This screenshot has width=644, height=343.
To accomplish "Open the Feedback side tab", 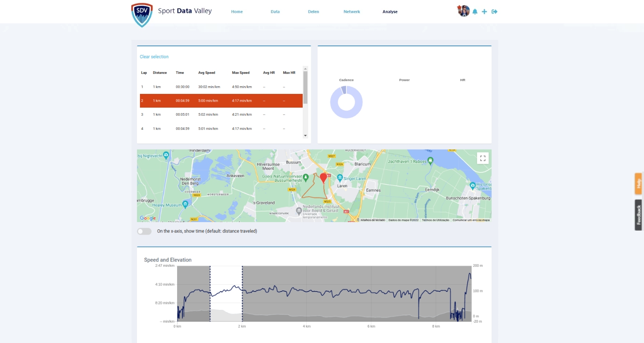I will pos(638,215).
